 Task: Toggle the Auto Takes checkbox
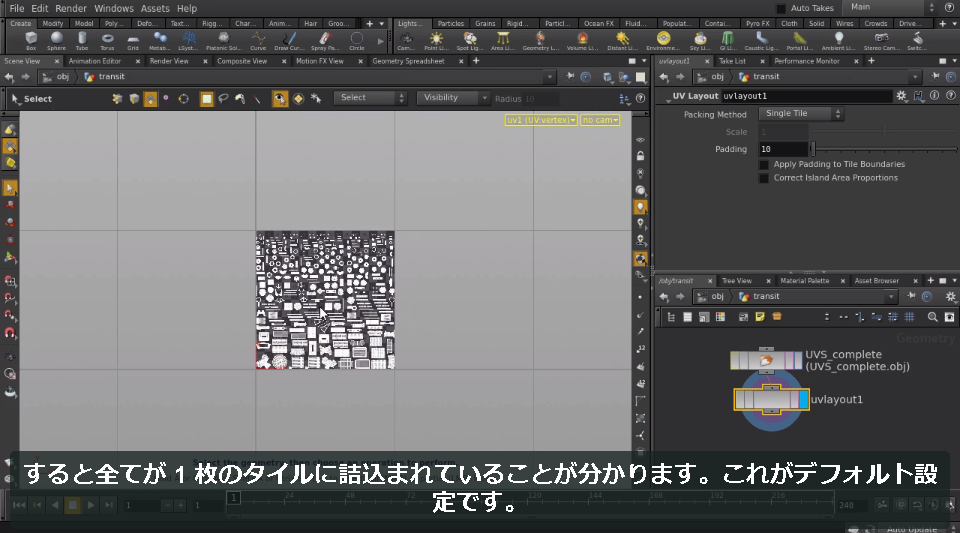click(781, 8)
